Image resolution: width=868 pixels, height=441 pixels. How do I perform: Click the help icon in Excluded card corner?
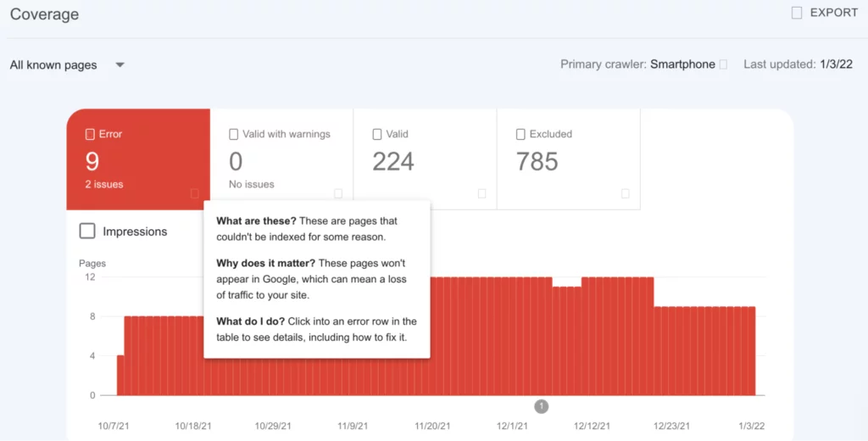pyautogui.click(x=626, y=193)
